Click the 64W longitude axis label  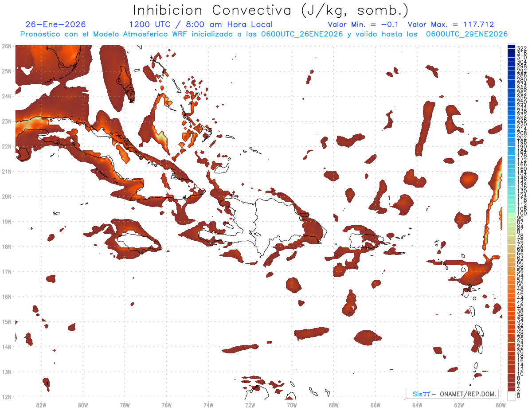417,405
